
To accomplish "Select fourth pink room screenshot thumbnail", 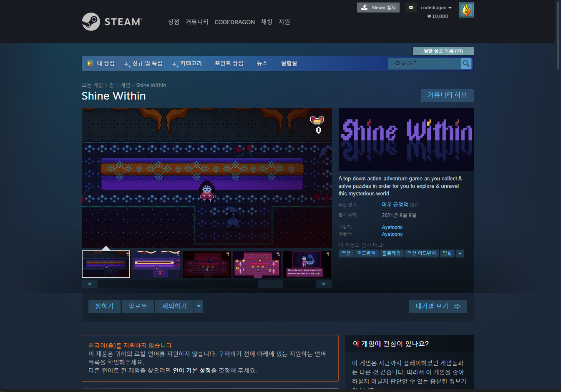I will [257, 264].
